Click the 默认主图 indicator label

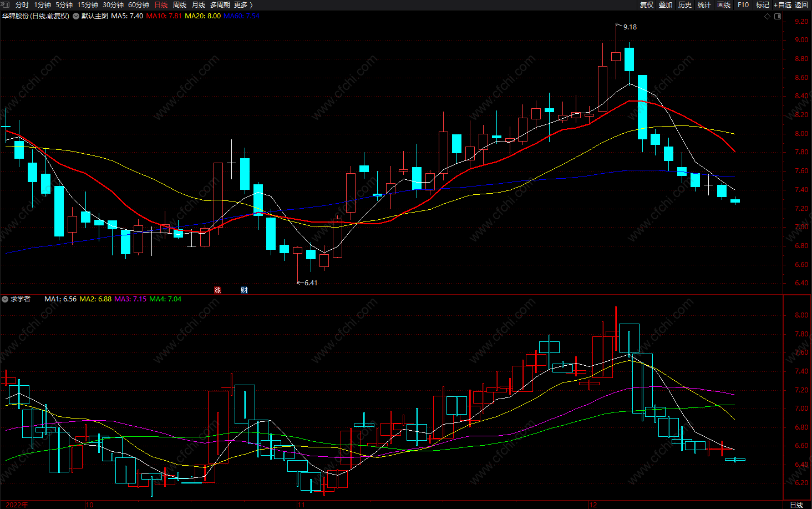coord(95,16)
